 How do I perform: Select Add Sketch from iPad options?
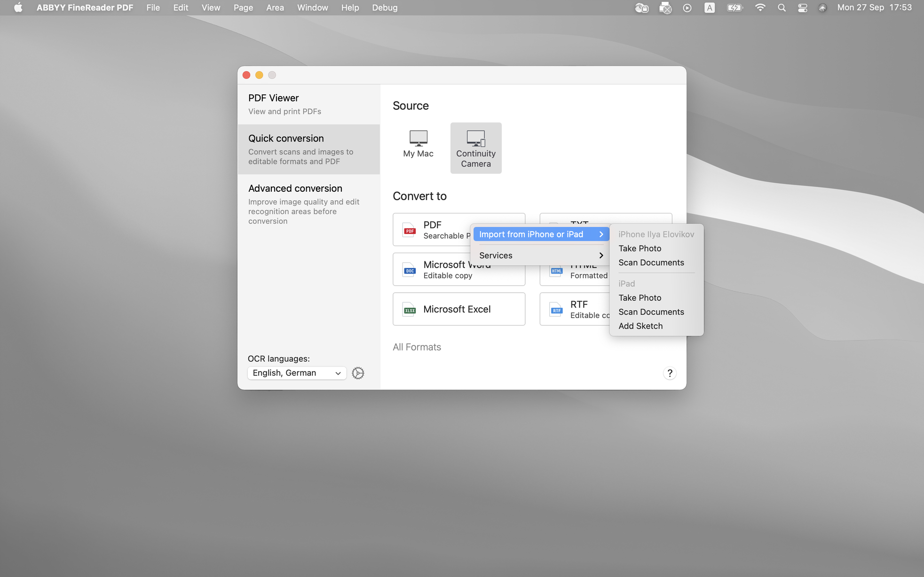click(x=640, y=326)
